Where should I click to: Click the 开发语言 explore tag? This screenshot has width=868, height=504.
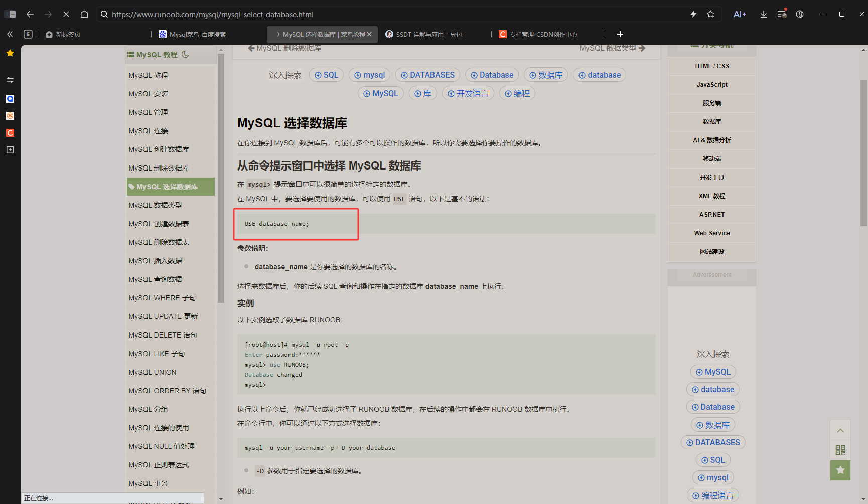click(468, 93)
